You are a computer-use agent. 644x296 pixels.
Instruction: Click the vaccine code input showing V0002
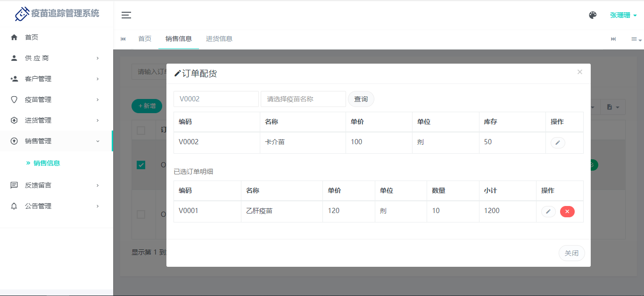coord(216,99)
